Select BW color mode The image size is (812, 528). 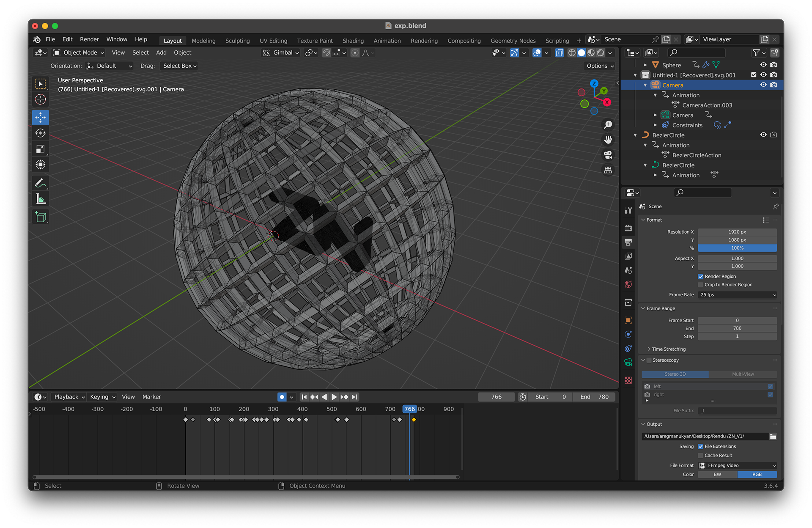[x=717, y=474]
